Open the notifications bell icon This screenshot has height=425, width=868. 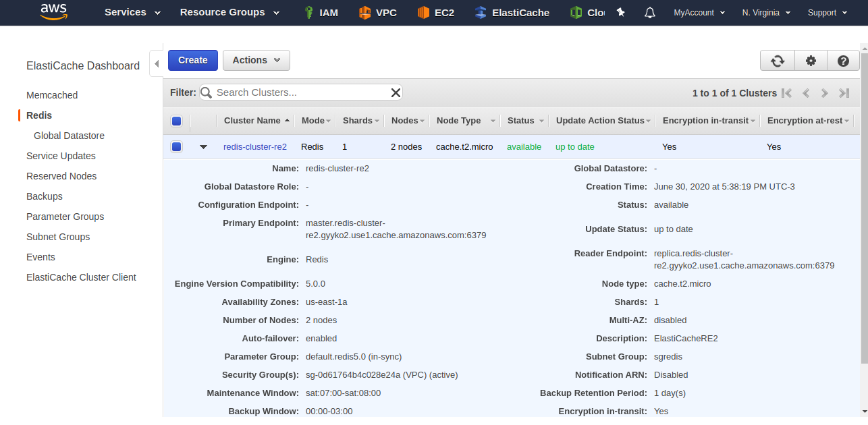650,12
